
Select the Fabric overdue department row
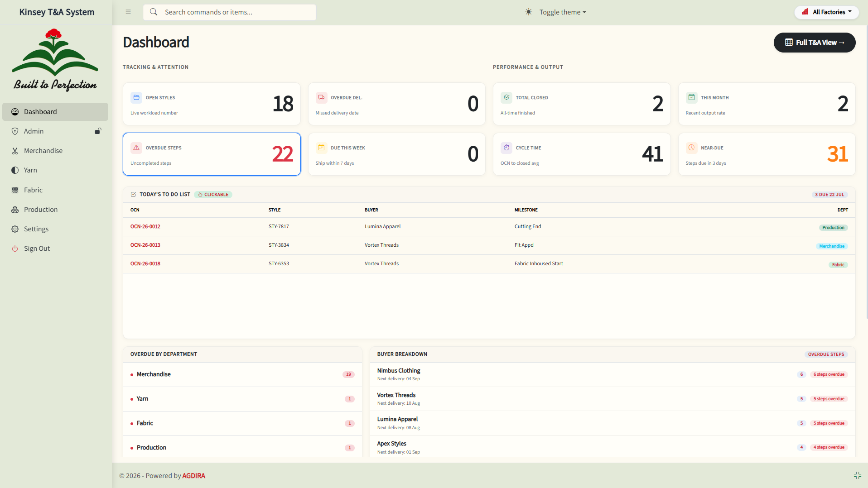click(242, 423)
